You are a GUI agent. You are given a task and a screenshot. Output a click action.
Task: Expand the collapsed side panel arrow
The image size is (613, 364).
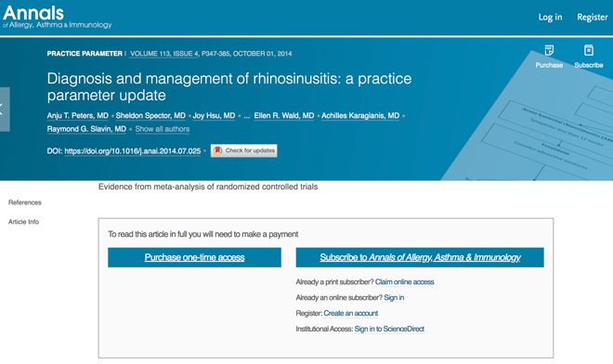pos(5,109)
